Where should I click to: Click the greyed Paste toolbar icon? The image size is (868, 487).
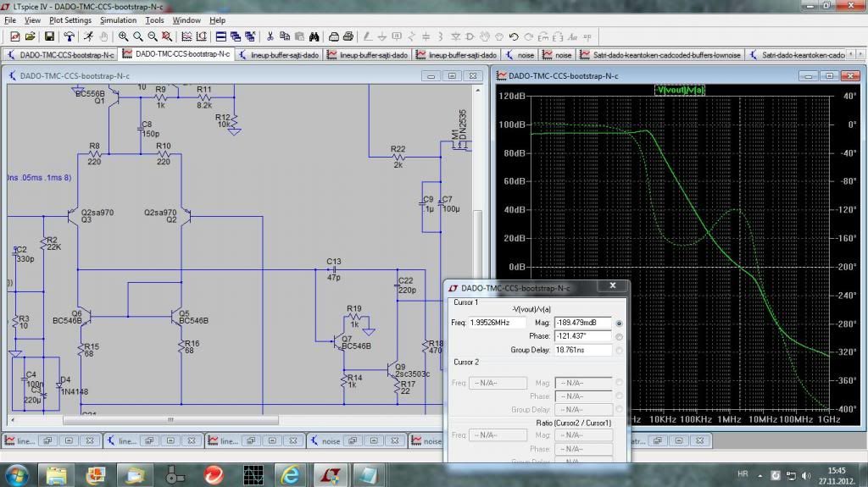299,36
